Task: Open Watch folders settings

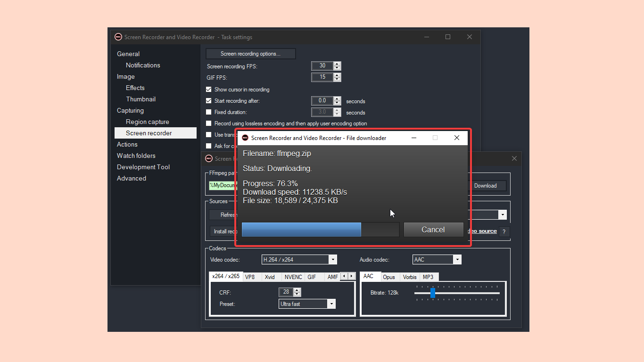Action: [x=136, y=156]
